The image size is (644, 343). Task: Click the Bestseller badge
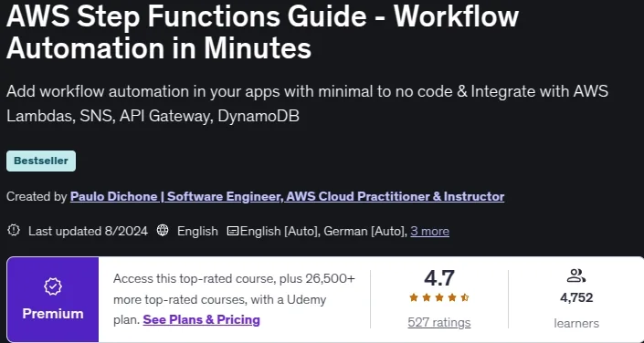[41, 161]
